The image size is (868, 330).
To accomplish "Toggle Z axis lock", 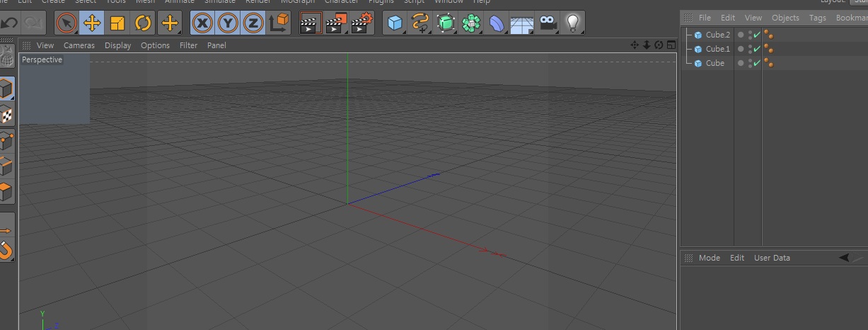I will 253,23.
